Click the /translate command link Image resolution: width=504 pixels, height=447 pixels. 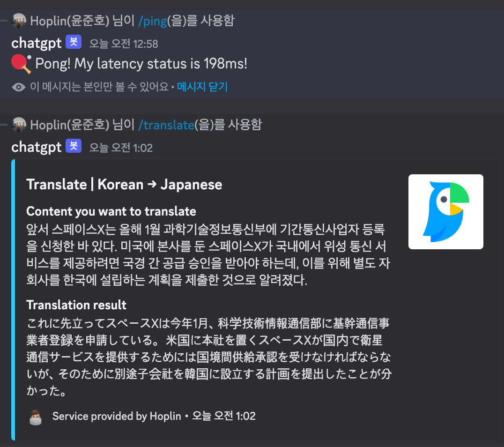tap(166, 125)
